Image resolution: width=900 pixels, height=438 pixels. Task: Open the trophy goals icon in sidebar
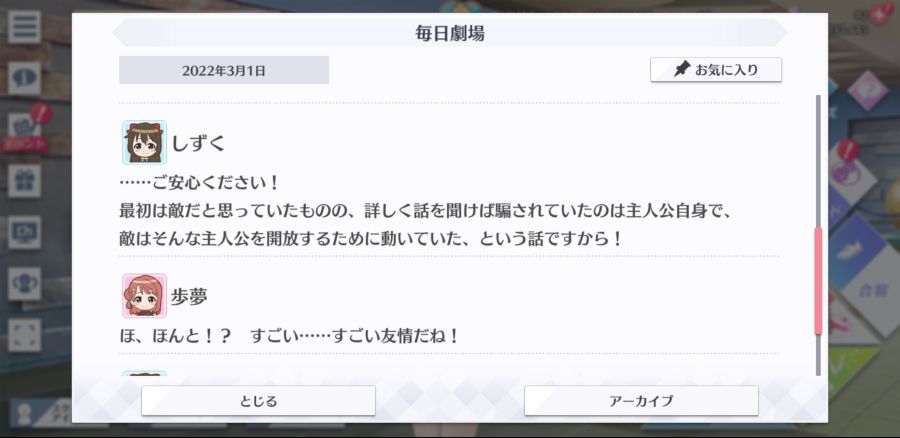point(24,284)
